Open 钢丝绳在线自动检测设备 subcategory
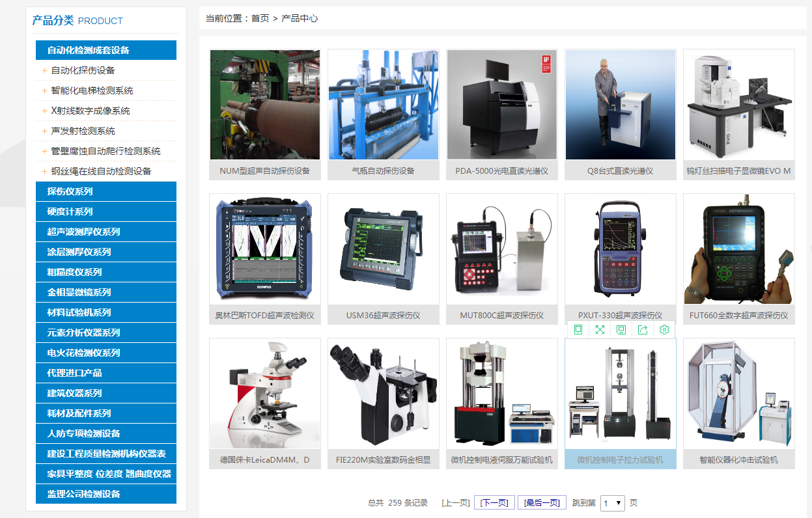Image resolution: width=812 pixels, height=518 pixels. 102,171
